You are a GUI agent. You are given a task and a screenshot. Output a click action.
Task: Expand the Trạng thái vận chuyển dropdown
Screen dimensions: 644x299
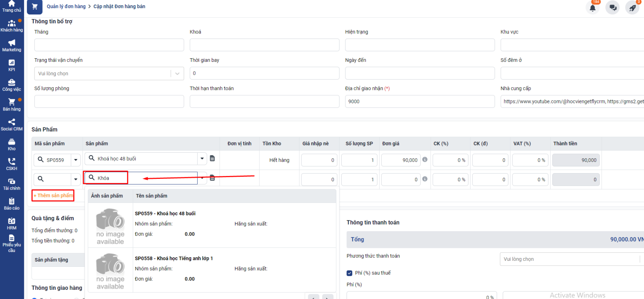coord(177,74)
